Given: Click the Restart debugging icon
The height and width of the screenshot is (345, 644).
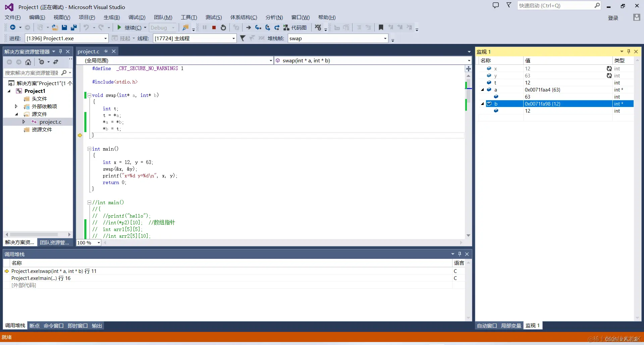Looking at the screenshot, I should tap(223, 27).
